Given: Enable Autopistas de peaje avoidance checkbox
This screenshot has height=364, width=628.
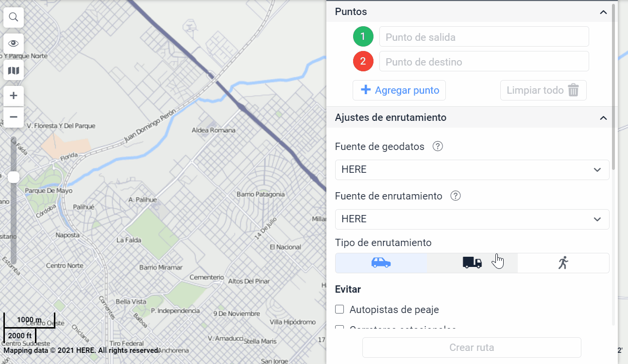Looking at the screenshot, I should [x=340, y=309].
